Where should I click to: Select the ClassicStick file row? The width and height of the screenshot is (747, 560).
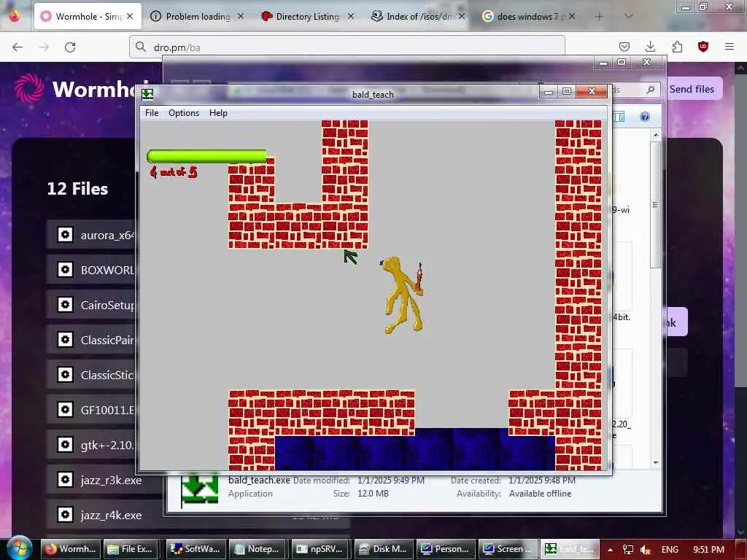[91, 375]
